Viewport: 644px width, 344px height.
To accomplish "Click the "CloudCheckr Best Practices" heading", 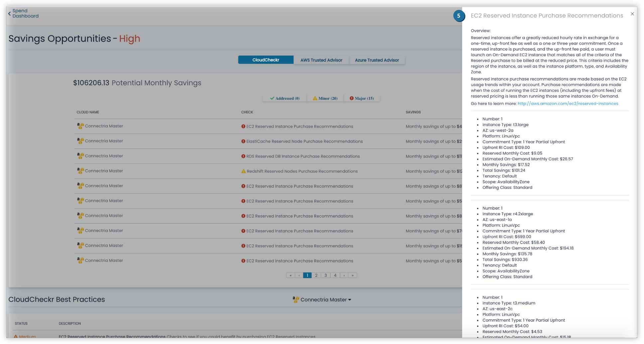I will coord(57,299).
